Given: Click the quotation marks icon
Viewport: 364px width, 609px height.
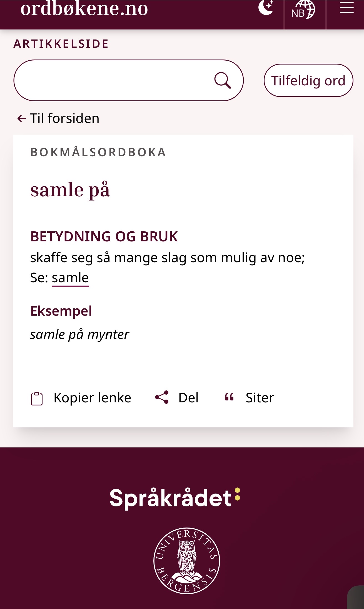Looking at the screenshot, I should pyautogui.click(x=229, y=397).
